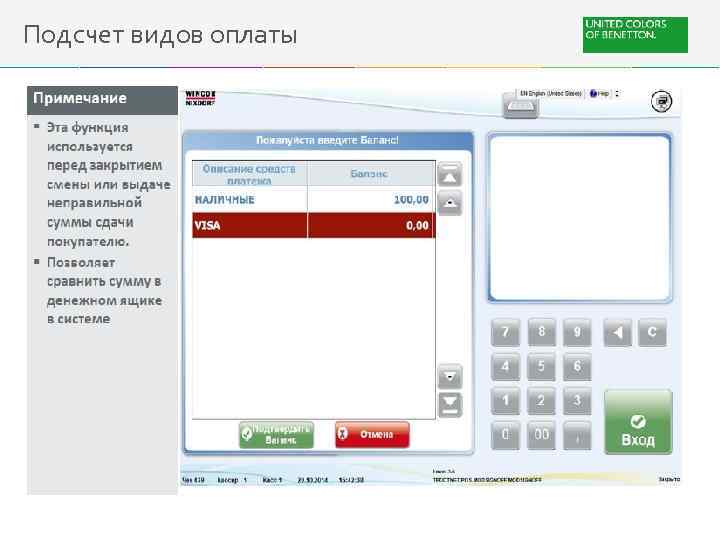Click the green Вход enter button
This screenshot has width=720, height=540.
pyautogui.click(x=638, y=422)
